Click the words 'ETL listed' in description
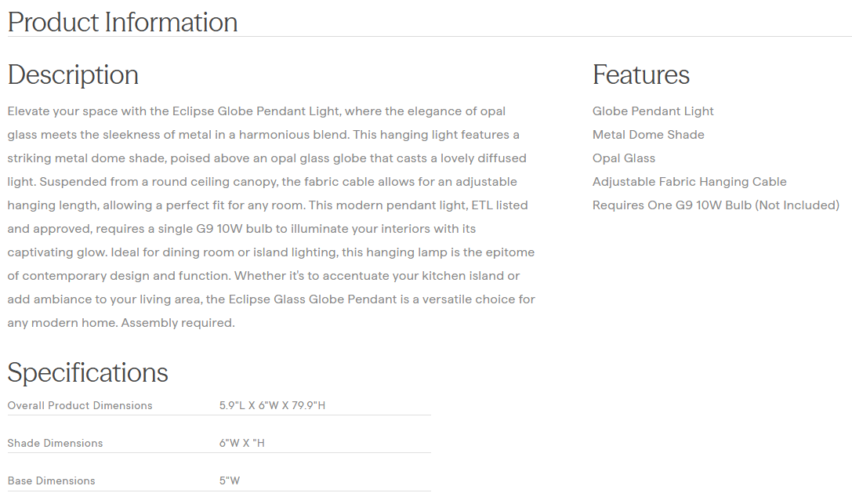The height and width of the screenshot is (504, 852). click(x=499, y=205)
